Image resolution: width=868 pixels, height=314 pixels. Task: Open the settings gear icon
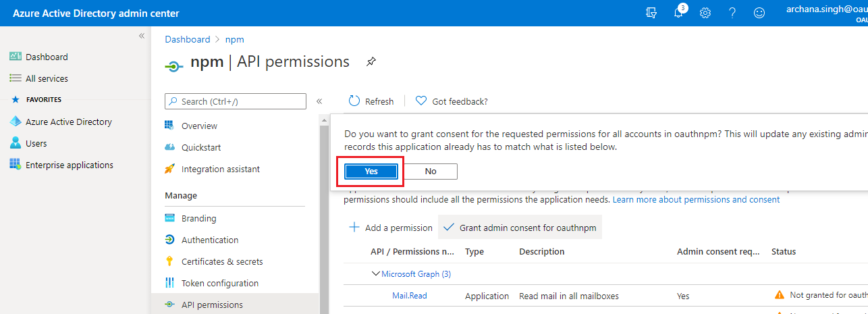tap(705, 13)
